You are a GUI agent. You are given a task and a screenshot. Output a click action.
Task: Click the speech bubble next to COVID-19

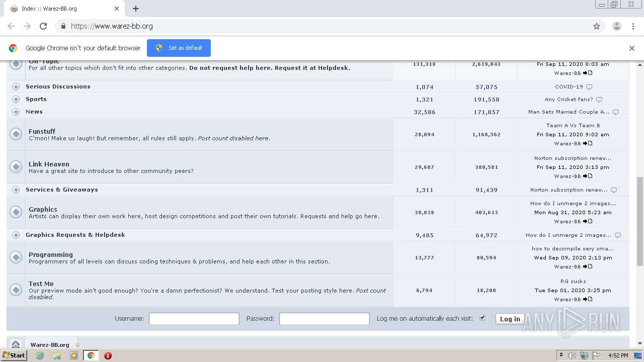589,87
